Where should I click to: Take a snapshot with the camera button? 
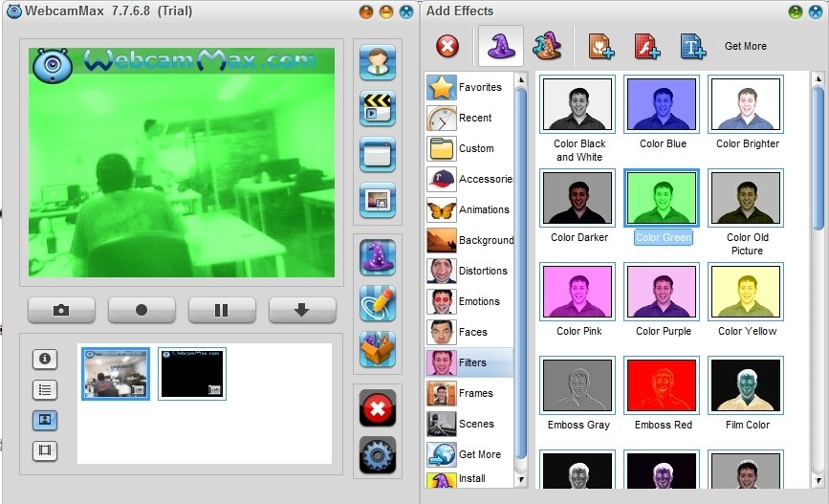(61, 310)
